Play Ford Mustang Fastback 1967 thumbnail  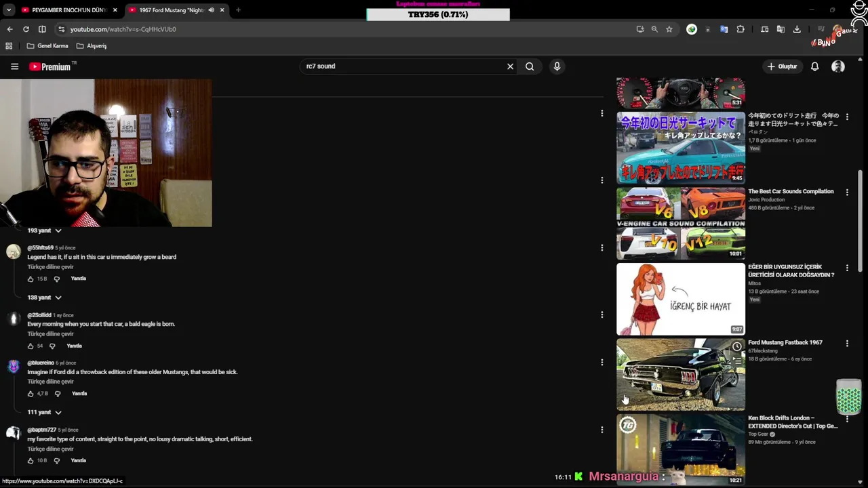click(x=681, y=375)
